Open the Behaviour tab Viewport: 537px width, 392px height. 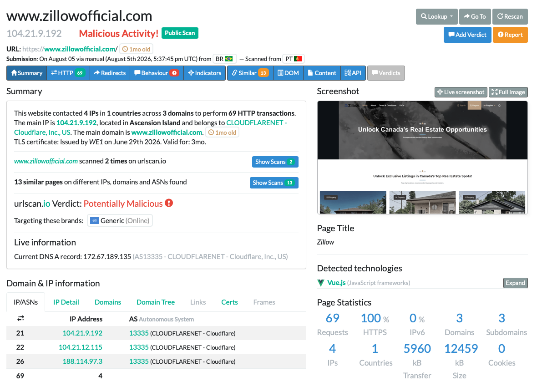(x=157, y=73)
